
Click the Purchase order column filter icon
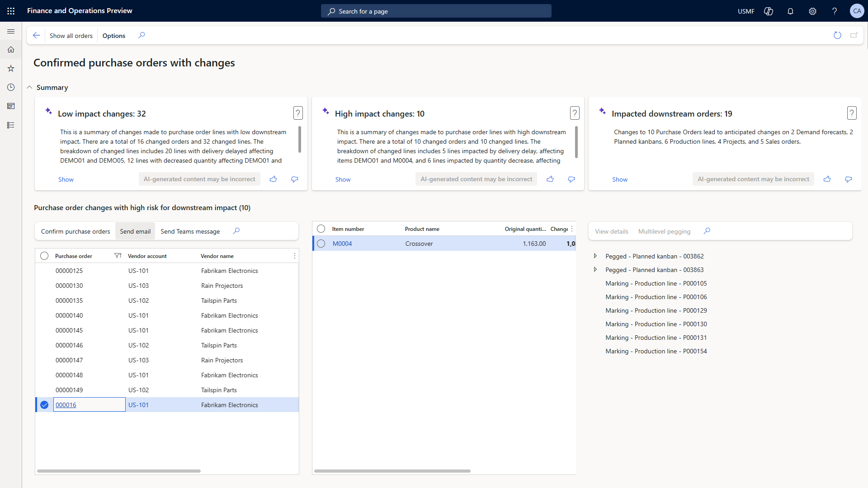coord(118,256)
